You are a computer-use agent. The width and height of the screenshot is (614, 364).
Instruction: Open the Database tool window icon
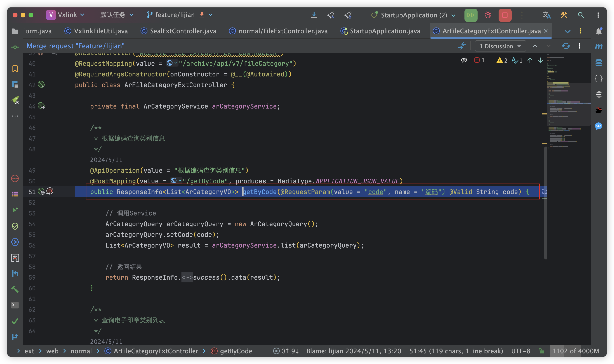(x=599, y=63)
